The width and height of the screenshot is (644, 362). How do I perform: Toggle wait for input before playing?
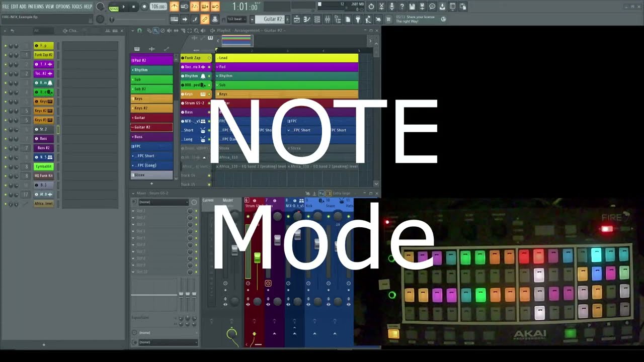click(x=184, y=7)
